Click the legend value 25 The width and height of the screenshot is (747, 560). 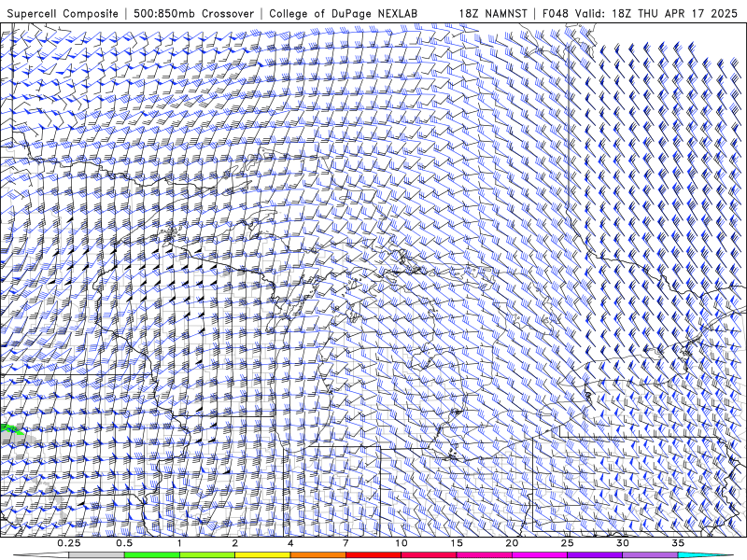[x=568, y=543]
